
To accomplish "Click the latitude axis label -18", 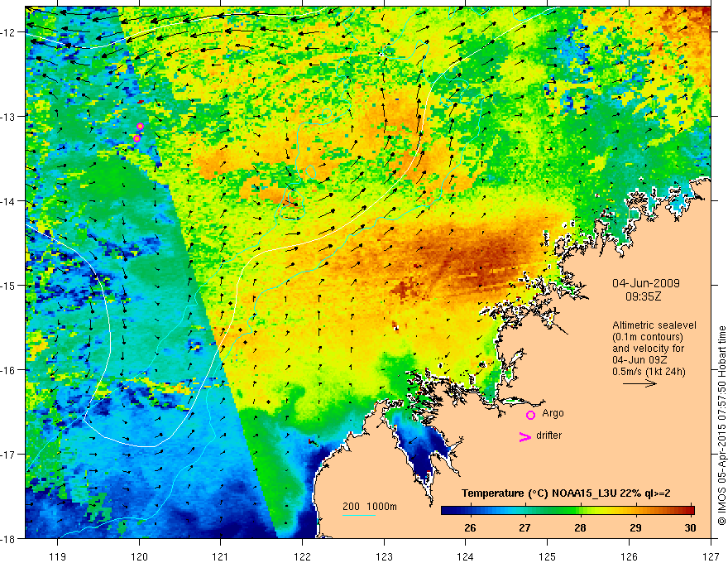I will click(x=8, y=538).
